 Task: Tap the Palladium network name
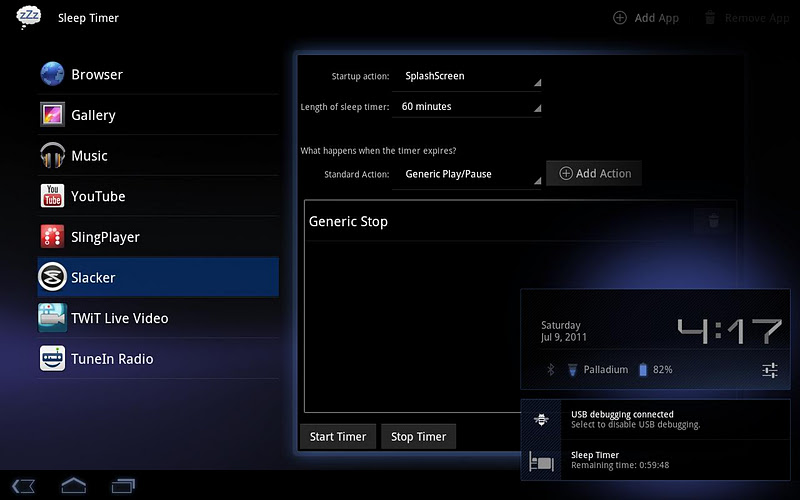[x=606, y=369]
